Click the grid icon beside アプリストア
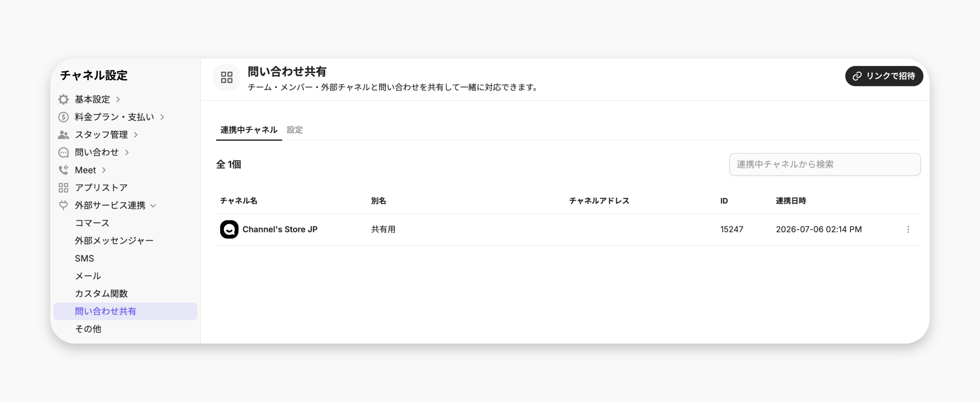 pyautogui.click(x=63, y=187)
